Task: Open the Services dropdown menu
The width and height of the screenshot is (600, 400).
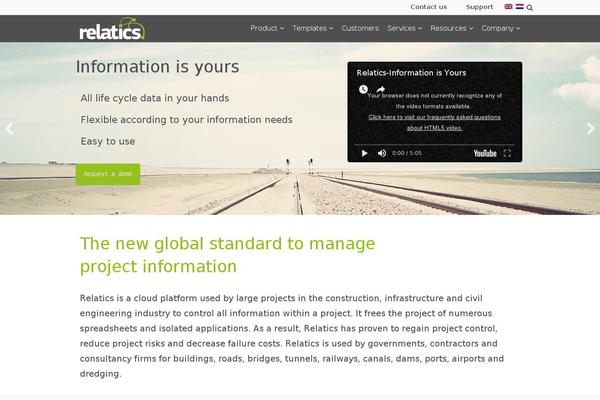Action: 404,28
